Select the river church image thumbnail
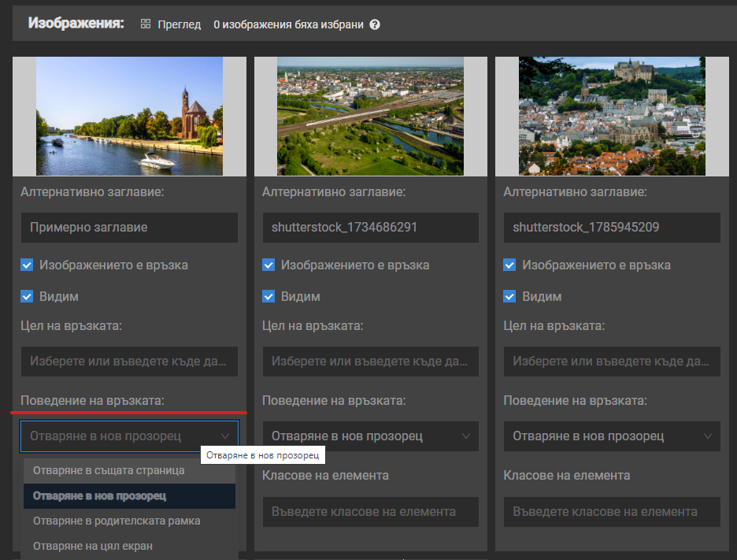 tap(129, 116)
